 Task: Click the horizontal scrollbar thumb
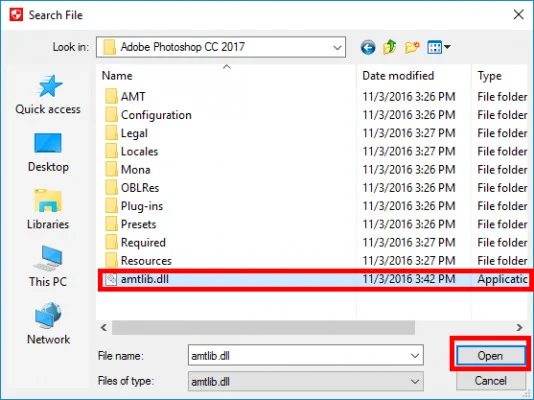[263, 327]
